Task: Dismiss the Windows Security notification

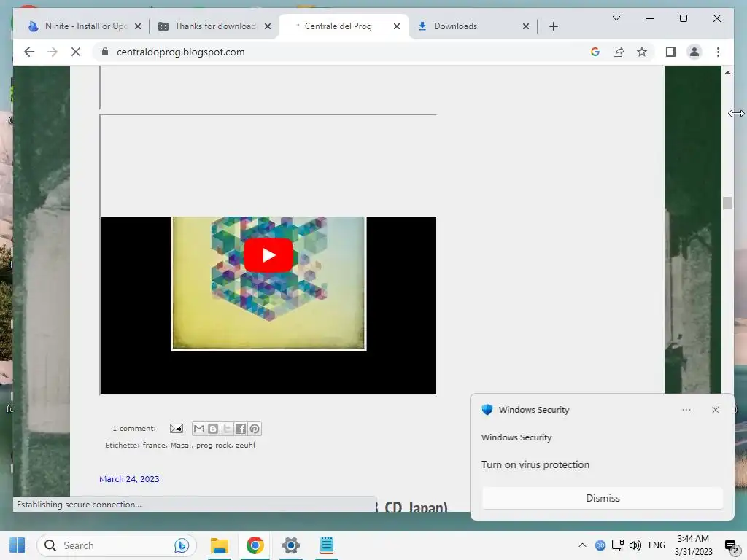Action: pyautogui.click(x=602, y=498)
